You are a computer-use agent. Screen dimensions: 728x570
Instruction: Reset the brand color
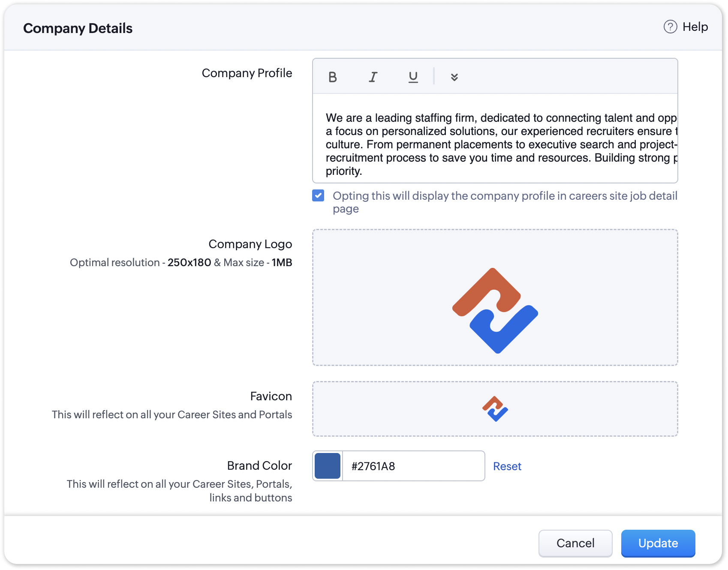coord(507,466)
